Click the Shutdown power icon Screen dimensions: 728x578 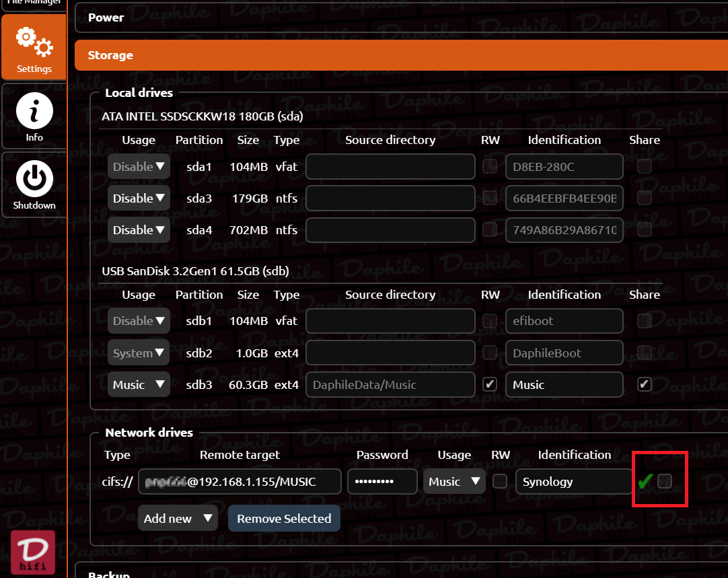tap(34, 179)
